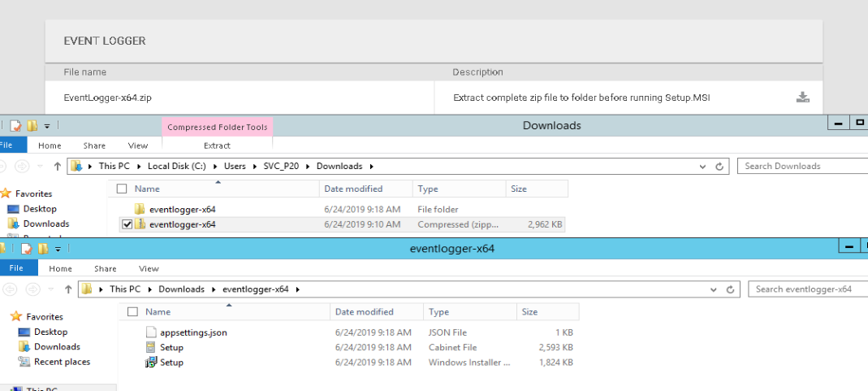Select the eventlogger-x64 zipped folder icon
Image resolution: width=868 pixels, height=391 pixels.
(140, 224)
